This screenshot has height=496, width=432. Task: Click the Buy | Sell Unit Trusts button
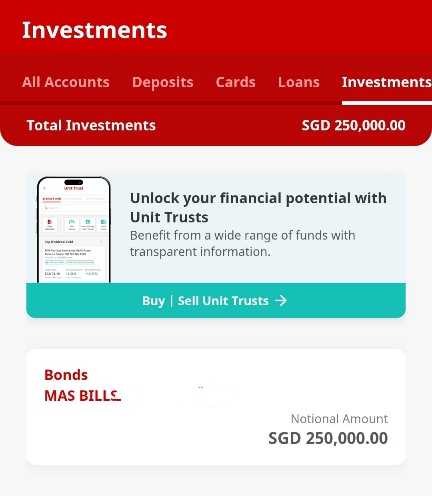click(216, 300)
